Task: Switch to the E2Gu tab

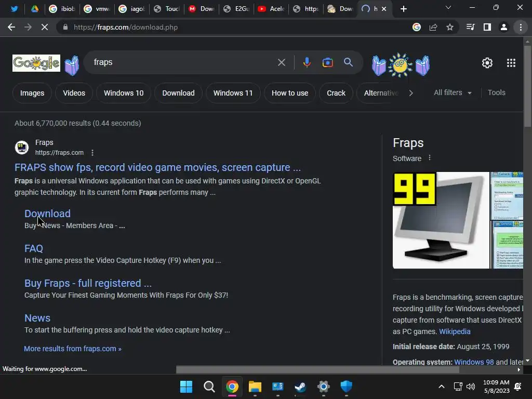Action: (x=236, y=9)
